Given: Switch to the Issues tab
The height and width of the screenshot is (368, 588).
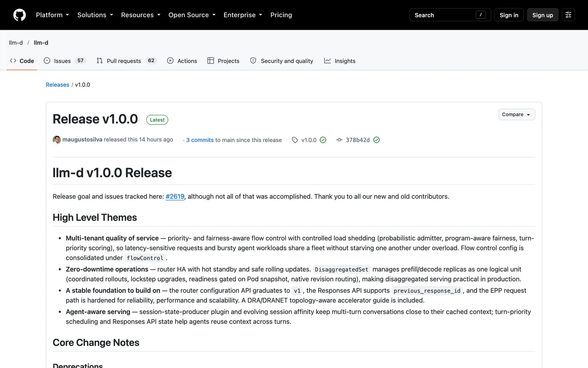Looking at the screenshot, I should coord(65,61).
